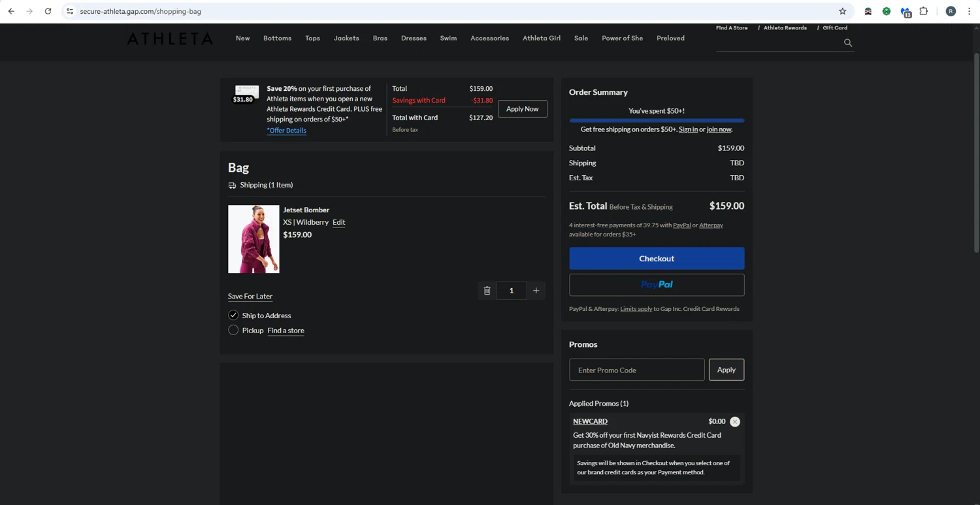Select the Ship to Address option
The image size is (980, 505).
pyautogui.click(x=233, y=315)
